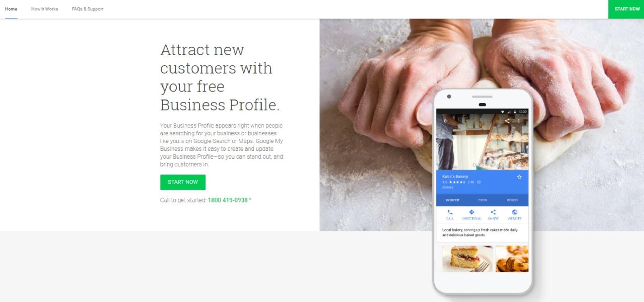The height and width of the screenshot is (302, 644).
Task: Tap the star icon beside Kabir's Bakery
Action: [519, 177]
